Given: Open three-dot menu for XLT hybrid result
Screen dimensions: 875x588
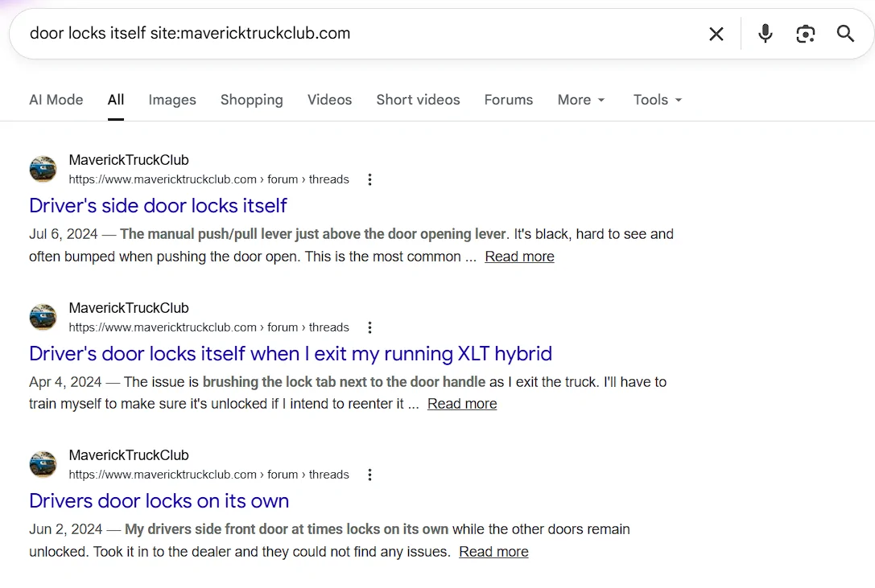Looking at the screenshot, I should 369,327.
